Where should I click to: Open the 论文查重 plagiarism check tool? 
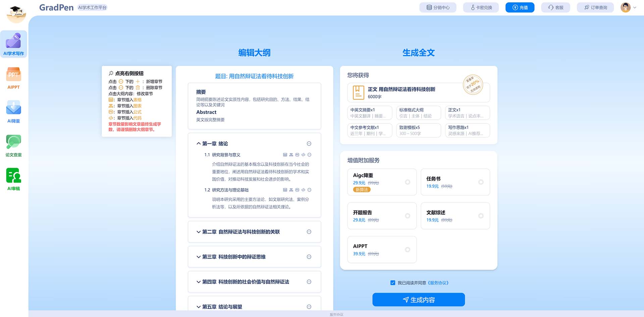(13, 146)
